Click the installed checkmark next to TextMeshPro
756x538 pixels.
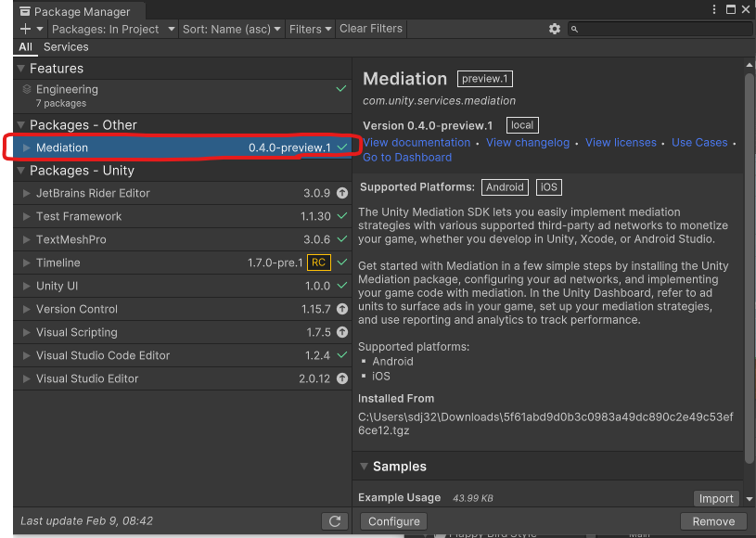(x=342, y=239)
